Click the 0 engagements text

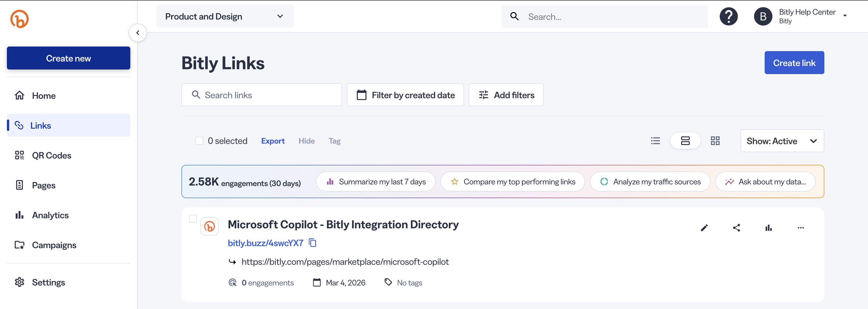click(268, 283)
